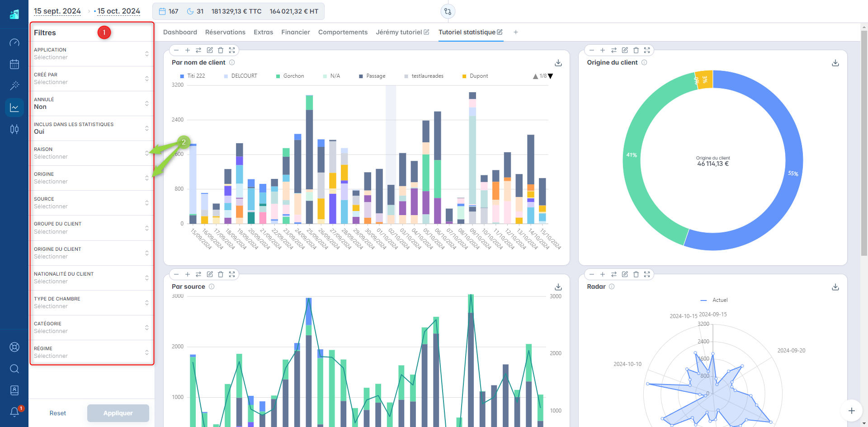
Task: Click the compare branch icon in top bar
Action: 448,11
